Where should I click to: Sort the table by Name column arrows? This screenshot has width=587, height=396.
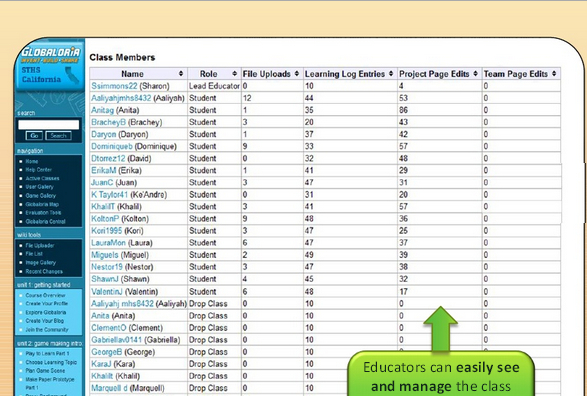[181, 74]
